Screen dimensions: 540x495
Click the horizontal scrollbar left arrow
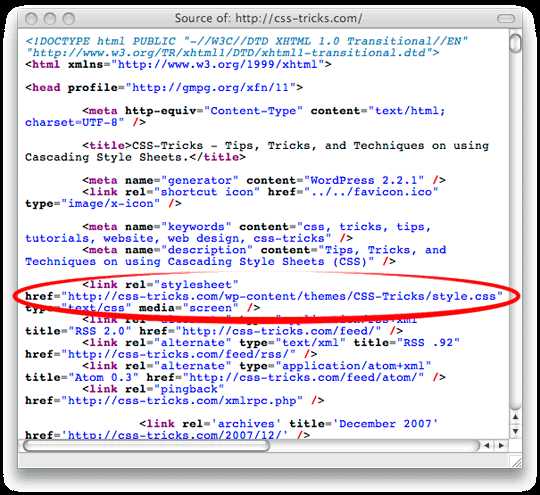point(486,445)
